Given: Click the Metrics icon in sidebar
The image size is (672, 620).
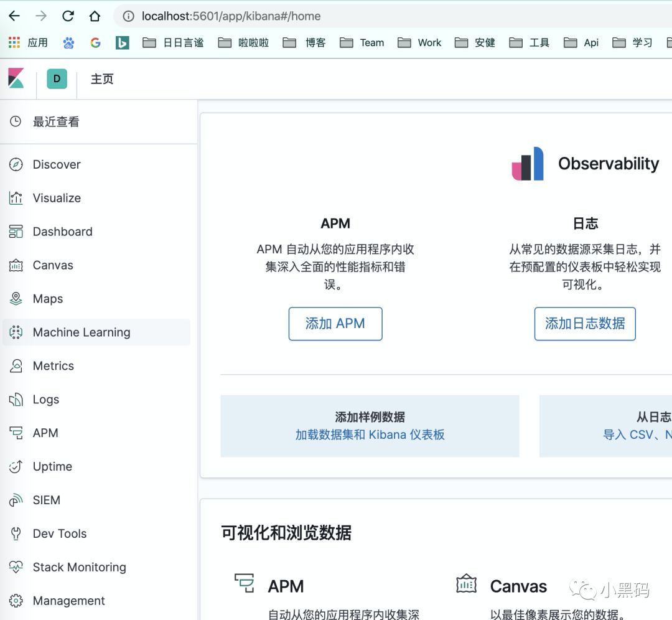Looking at the screenshot, I should coord(16,366).
